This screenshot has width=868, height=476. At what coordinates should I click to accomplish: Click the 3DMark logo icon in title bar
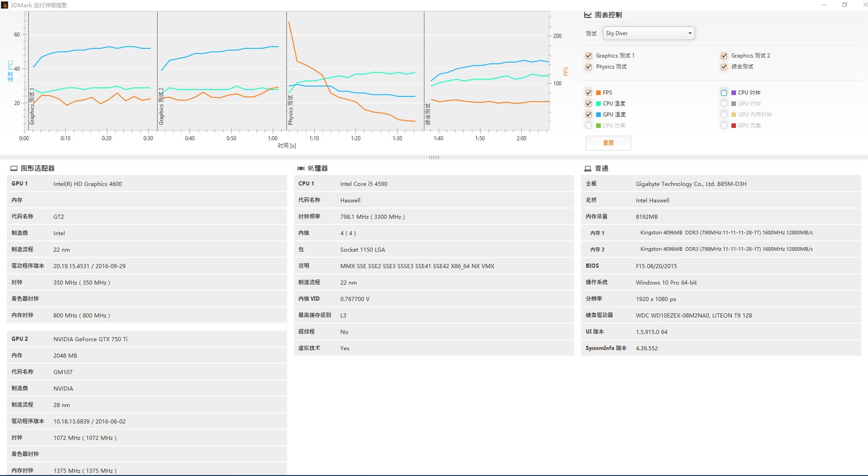click(5, 5)
